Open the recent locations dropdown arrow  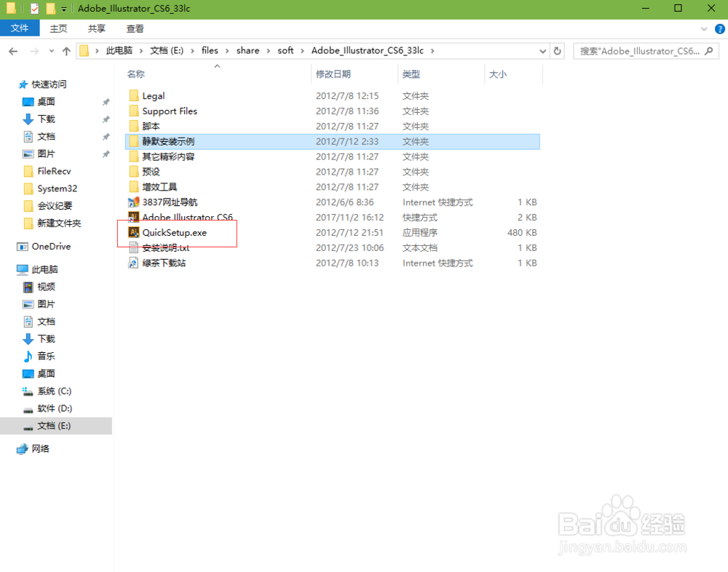(x=51, y=51)
